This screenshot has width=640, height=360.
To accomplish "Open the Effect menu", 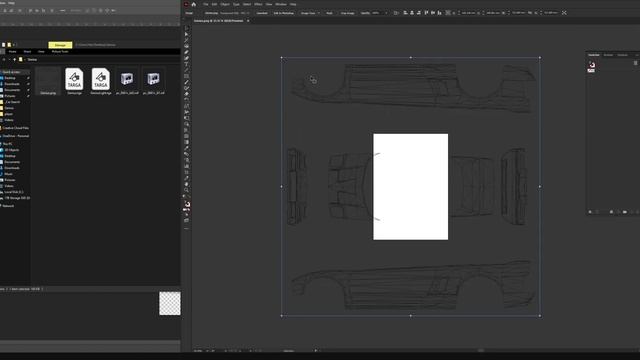I will click(258, 4).
